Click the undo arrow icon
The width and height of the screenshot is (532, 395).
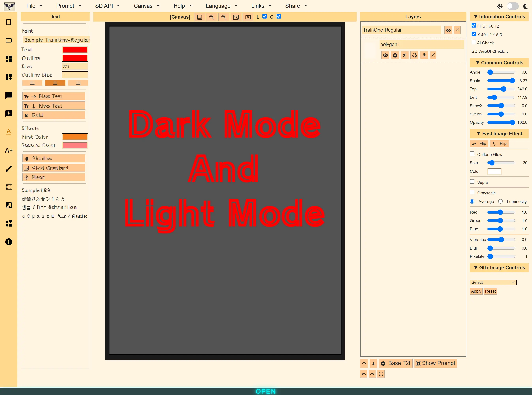coord(364,374)
